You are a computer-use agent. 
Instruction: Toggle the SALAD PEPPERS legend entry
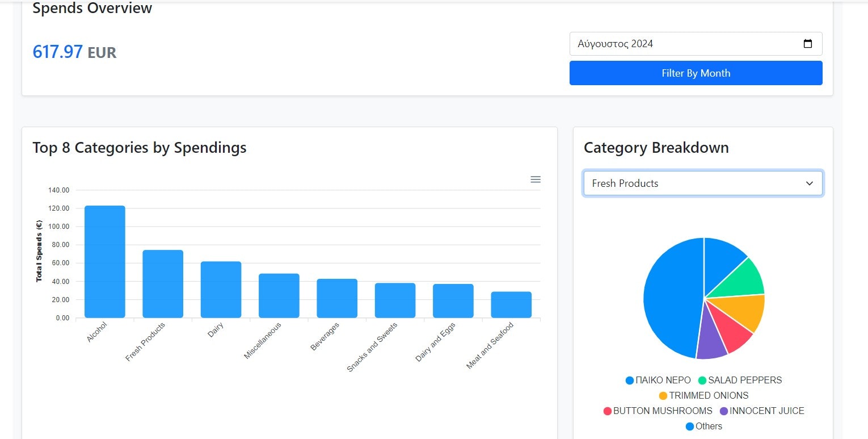click(x=740, y=381)
